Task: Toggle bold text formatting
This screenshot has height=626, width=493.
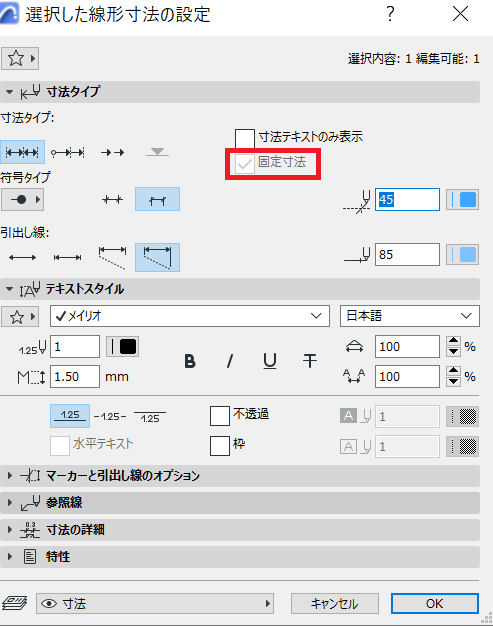Action: point(190,361)
